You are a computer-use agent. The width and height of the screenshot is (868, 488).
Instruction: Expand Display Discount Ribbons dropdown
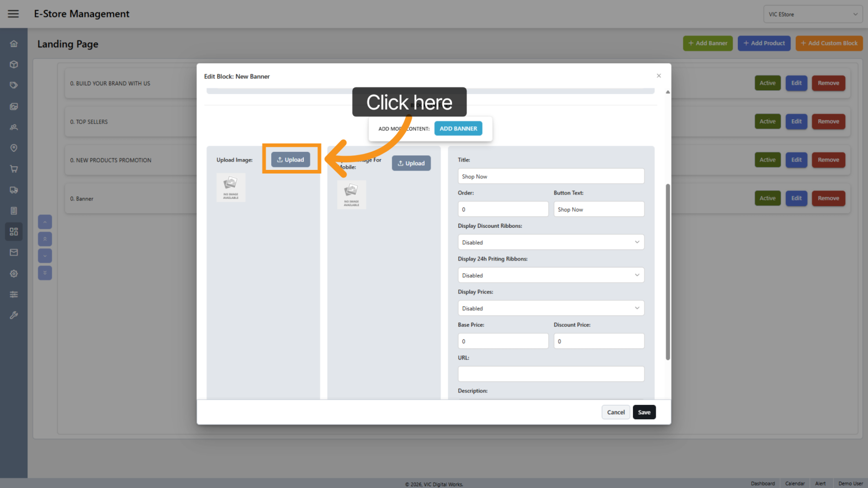pos(550,242)
